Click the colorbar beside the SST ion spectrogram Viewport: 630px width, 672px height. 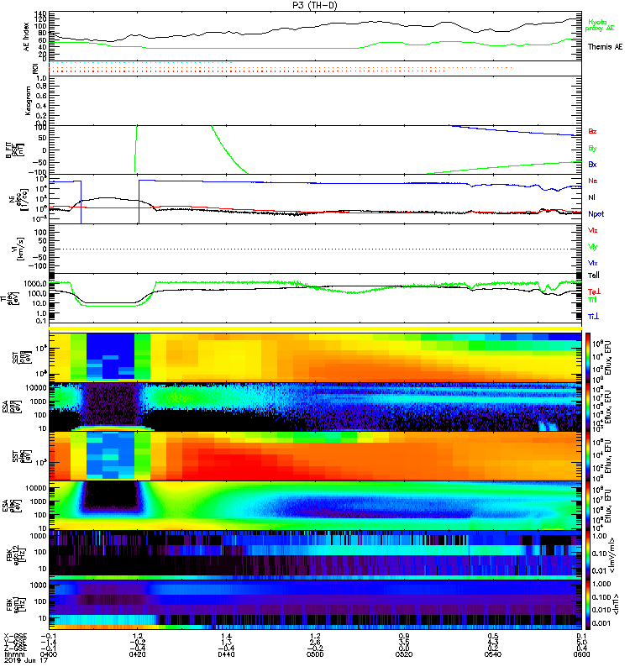(588, 357)
